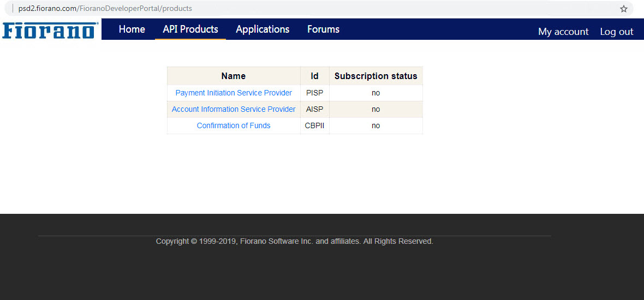Click the Id column header
Viewport: 644px width, 300px height.
pos(314,76)
